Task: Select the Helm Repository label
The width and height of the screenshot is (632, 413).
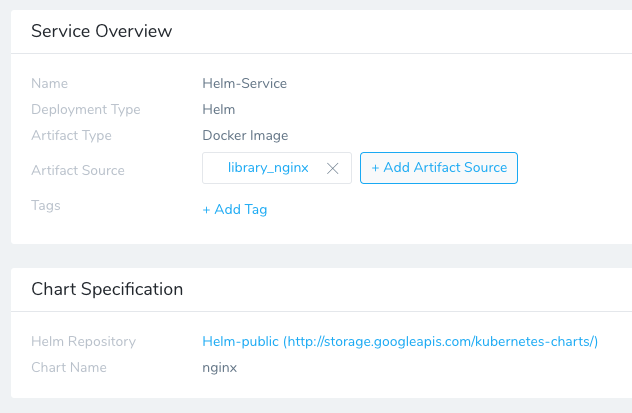Action: [83, 342]
